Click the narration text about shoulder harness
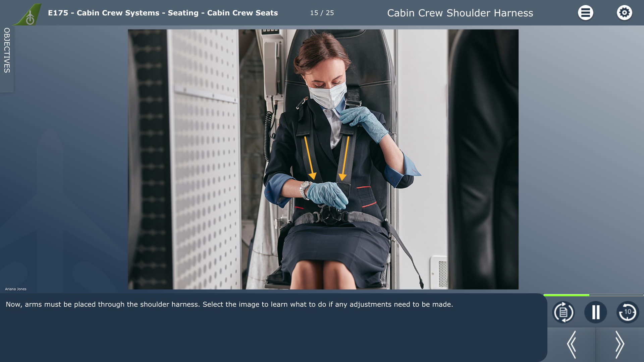Image resolution: width=644 pixels, height=362 pixels. [x=229, y=304]
